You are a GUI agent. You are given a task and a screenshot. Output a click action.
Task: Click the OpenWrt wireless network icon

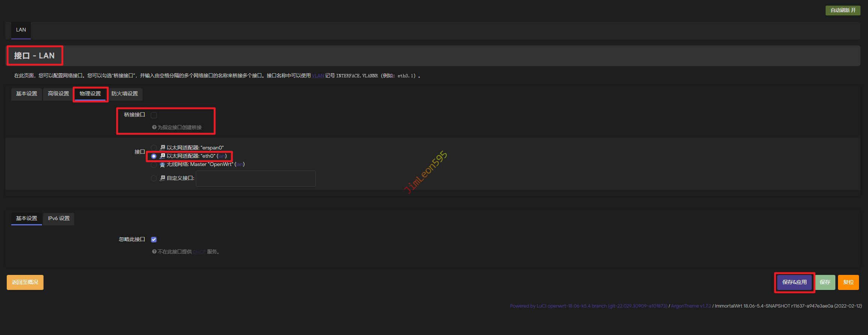[162, 164]
